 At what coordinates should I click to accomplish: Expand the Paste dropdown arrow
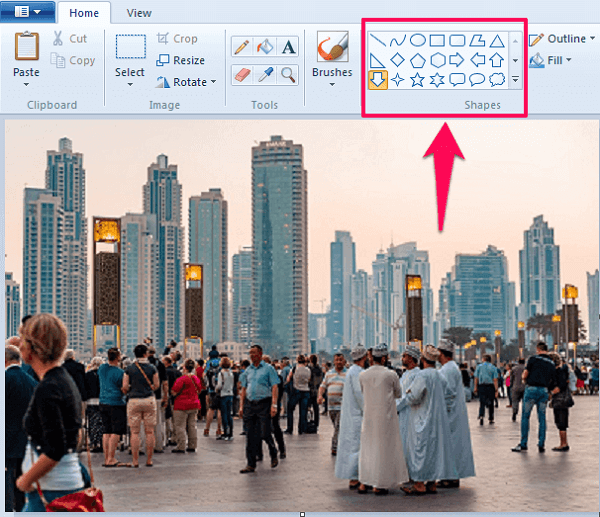pyautogui.click(x=26, y=84)
